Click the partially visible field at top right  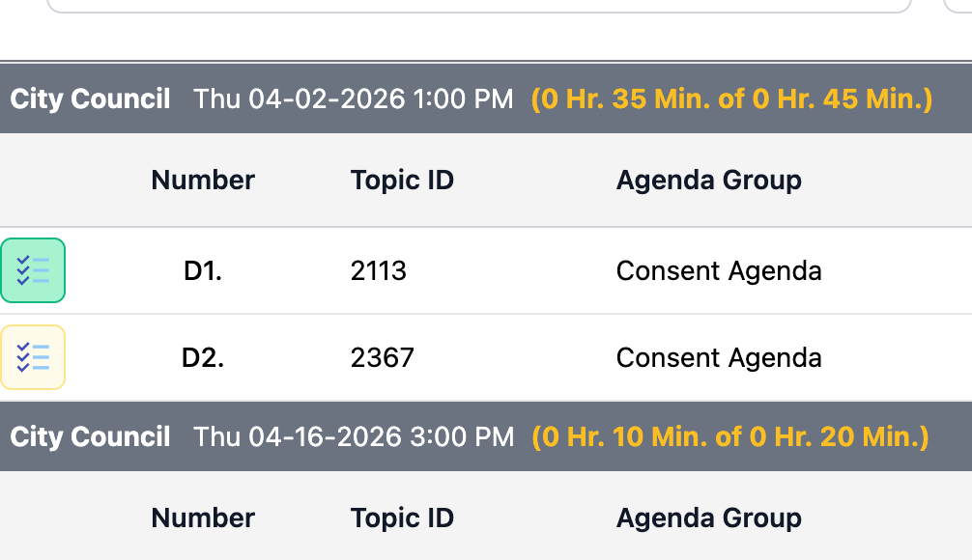958,6
